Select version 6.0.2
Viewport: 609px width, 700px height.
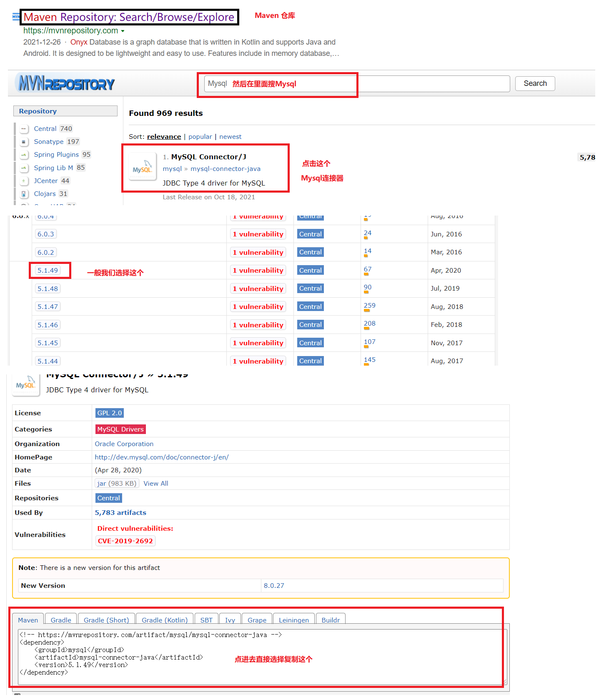click(x=46, y=252)
